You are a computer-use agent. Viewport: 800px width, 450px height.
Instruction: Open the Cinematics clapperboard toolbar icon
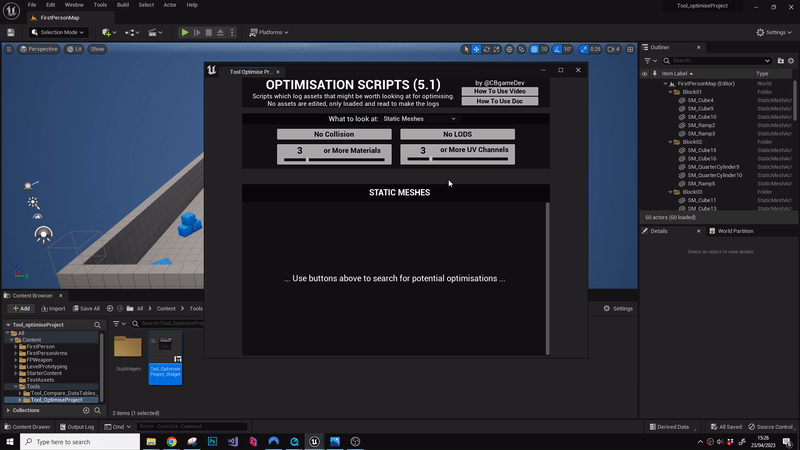(156, 32)
